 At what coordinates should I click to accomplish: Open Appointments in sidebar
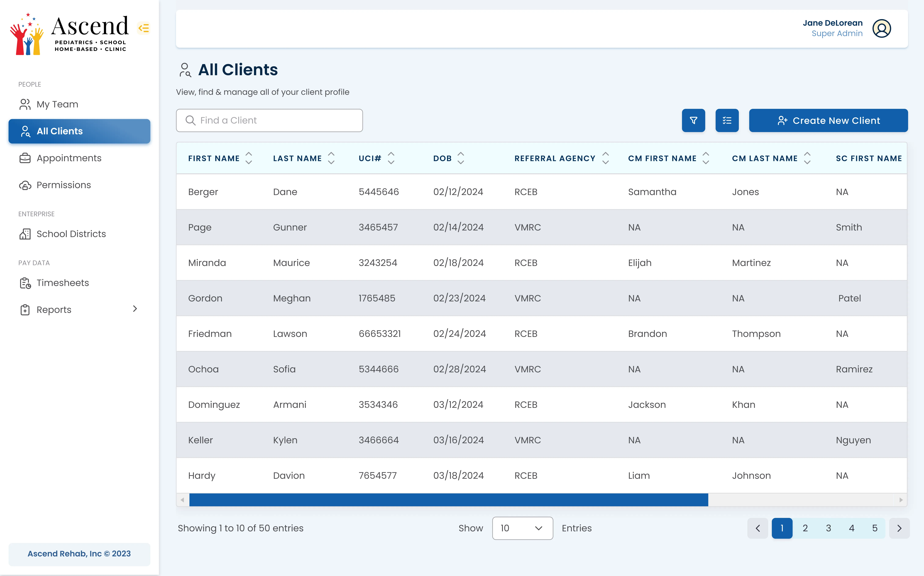79,158
